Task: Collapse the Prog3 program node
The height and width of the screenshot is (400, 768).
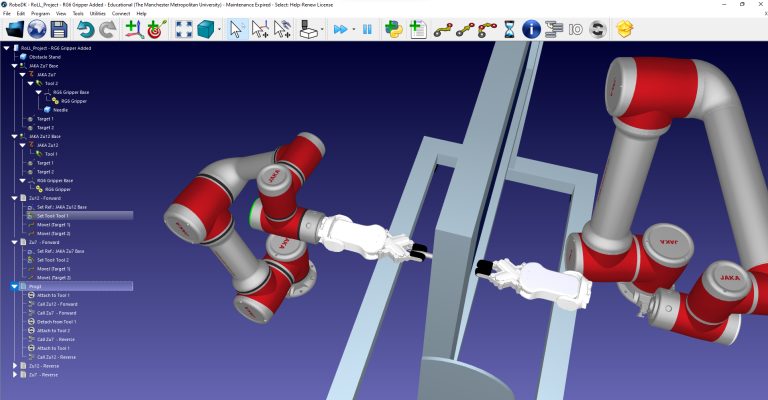Action: 15,286
